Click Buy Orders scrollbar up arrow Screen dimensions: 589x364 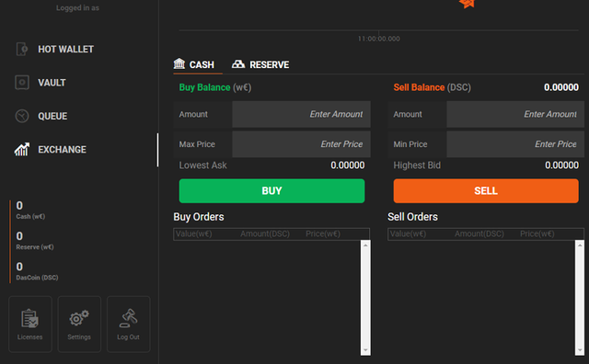coord(365,245)
